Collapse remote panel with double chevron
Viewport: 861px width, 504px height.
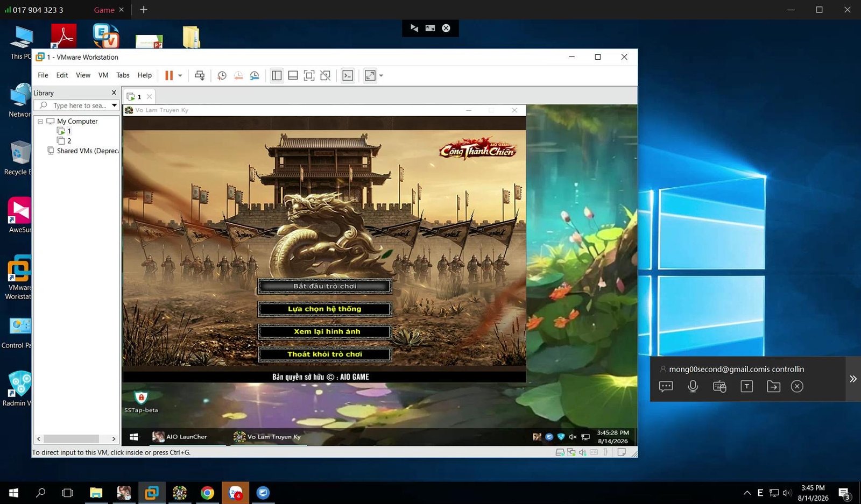(853, 379)
